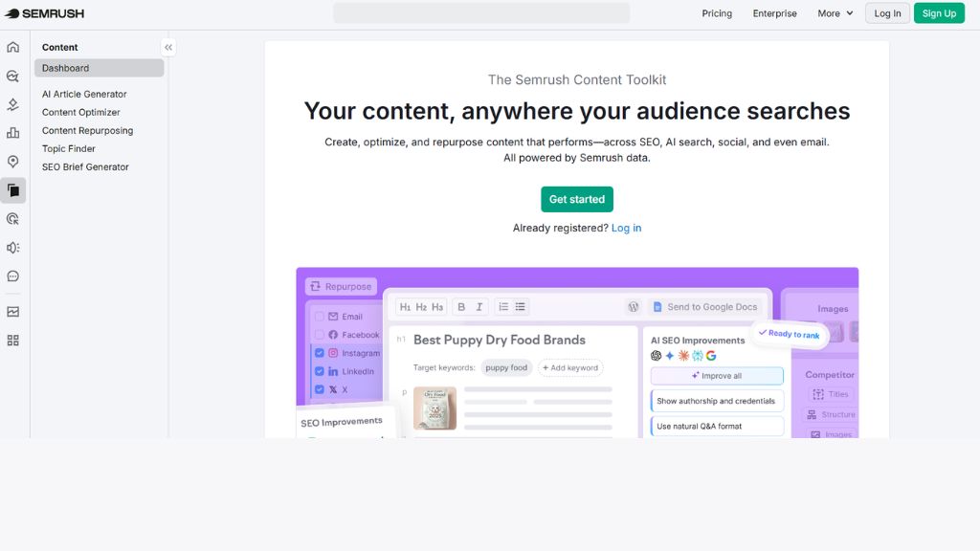
Task: Click the green Sign Up button
Action: click(x=940, y=13)
